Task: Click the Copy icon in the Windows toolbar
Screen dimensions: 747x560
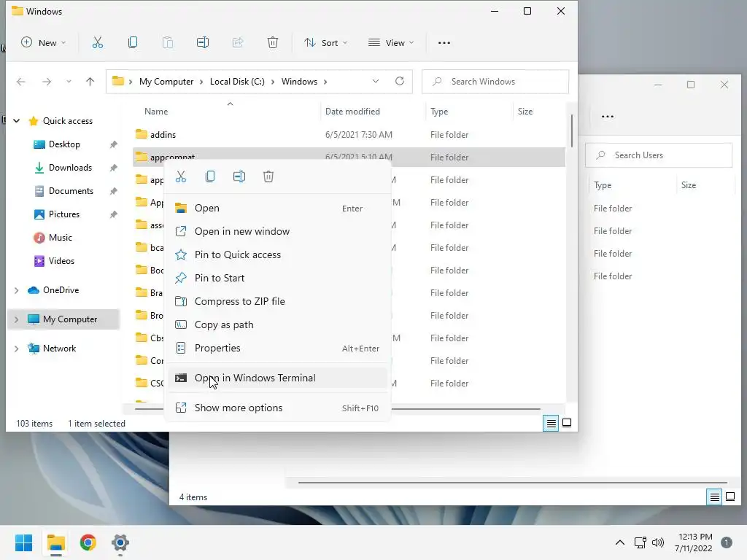Action: 133,43
